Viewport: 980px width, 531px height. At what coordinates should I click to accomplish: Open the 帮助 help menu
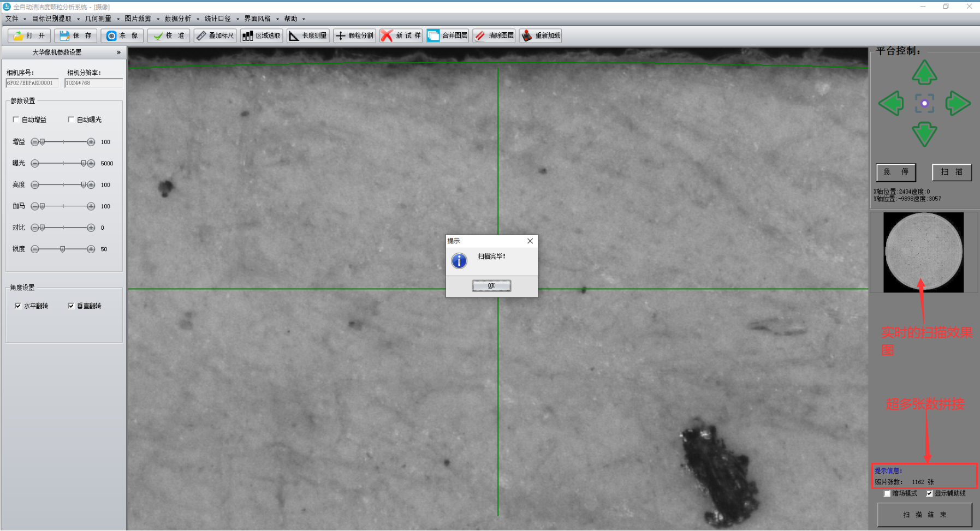pos(294,19)
